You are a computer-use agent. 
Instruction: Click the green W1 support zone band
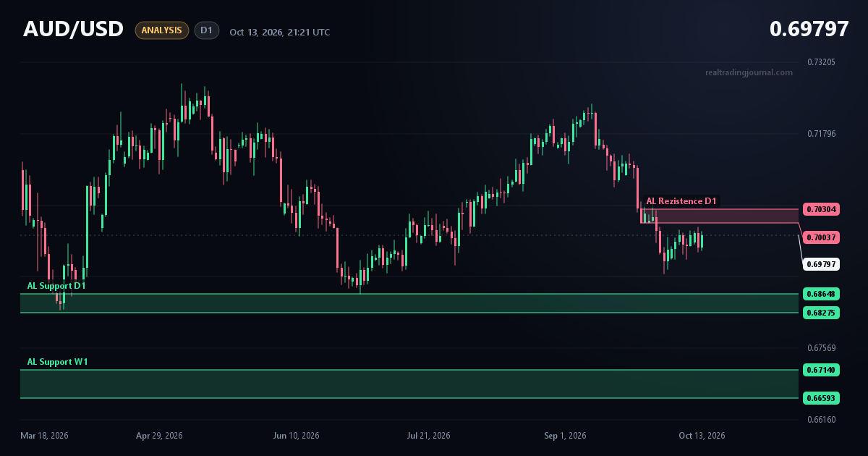(x=409, y=384)
